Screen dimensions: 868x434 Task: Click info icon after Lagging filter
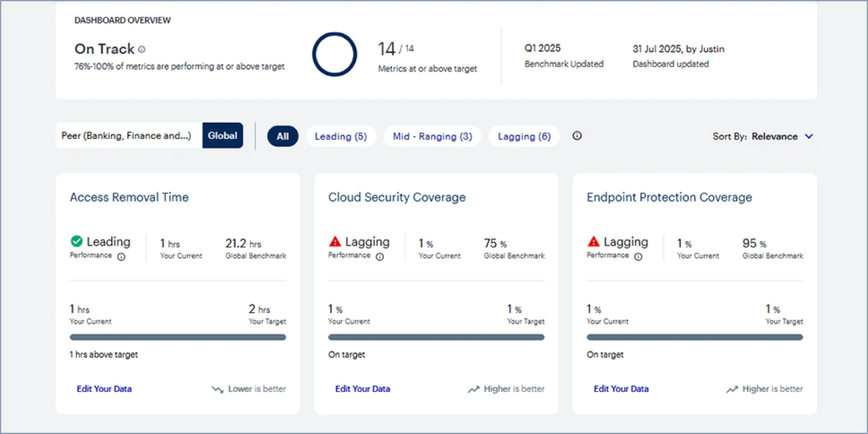pos(577,136)
